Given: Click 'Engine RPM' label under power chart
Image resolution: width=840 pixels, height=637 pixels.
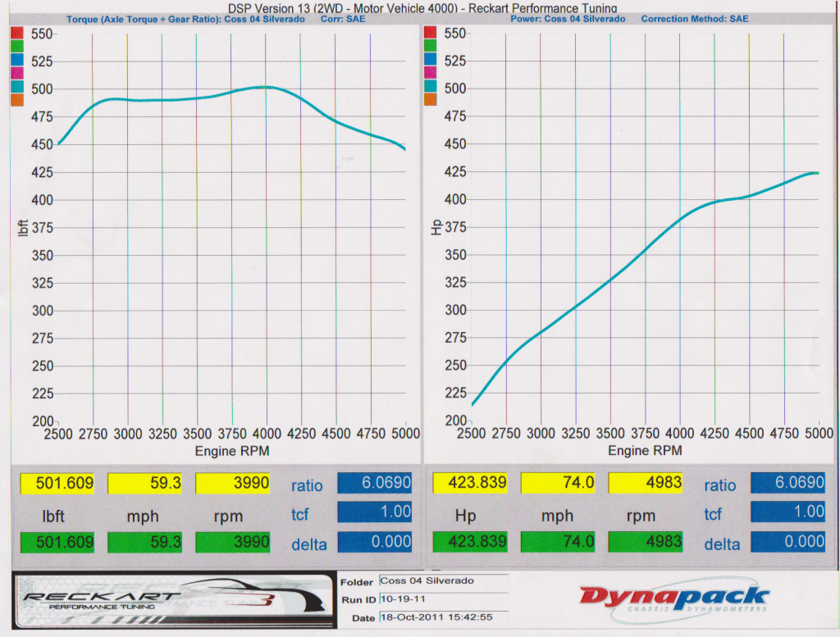Looking at the screenshot, I should (645, 451).
